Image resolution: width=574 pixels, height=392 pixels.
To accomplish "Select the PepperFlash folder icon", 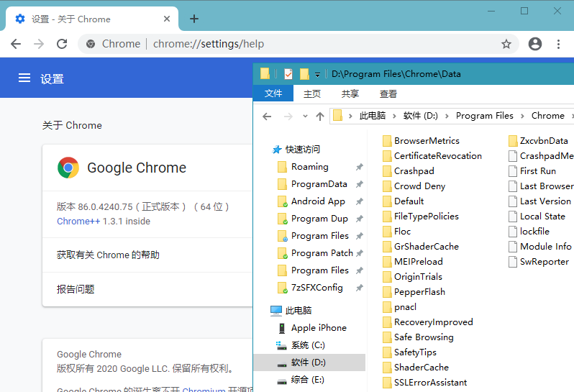I will pos(386,292).
